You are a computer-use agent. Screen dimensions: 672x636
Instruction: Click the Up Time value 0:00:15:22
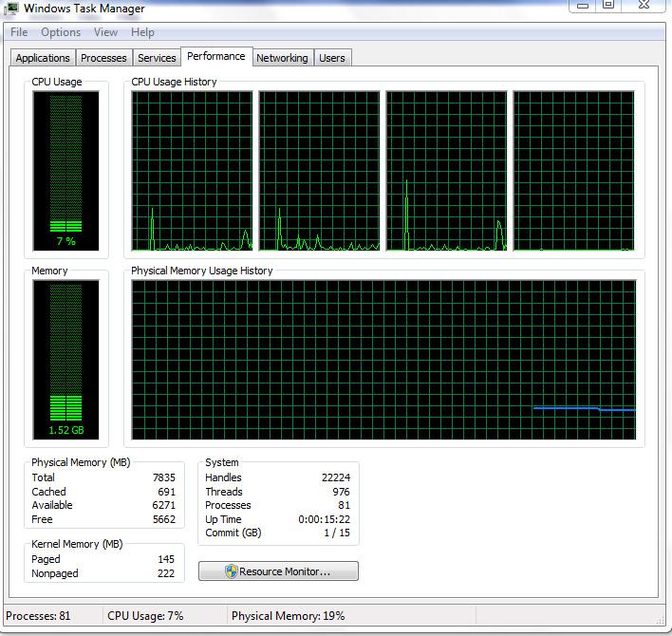[325, 519]
